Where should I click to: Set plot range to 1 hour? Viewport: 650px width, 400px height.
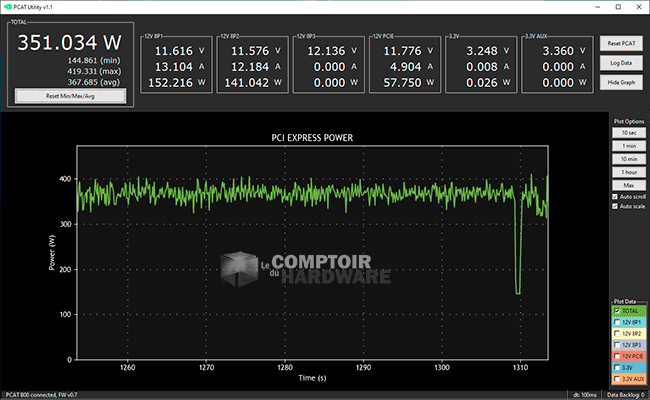click(627, 172)
